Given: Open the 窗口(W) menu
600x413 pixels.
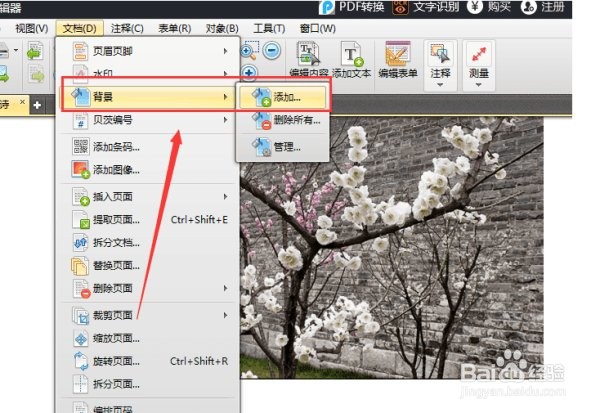Looking at the screenshot, I should click(318, 28).
